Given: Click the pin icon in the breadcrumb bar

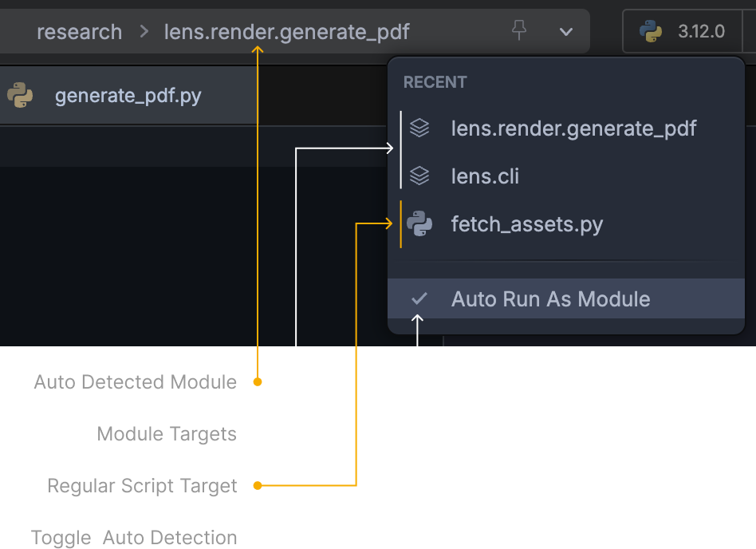Looking at the screenshot, I should 519,30.
